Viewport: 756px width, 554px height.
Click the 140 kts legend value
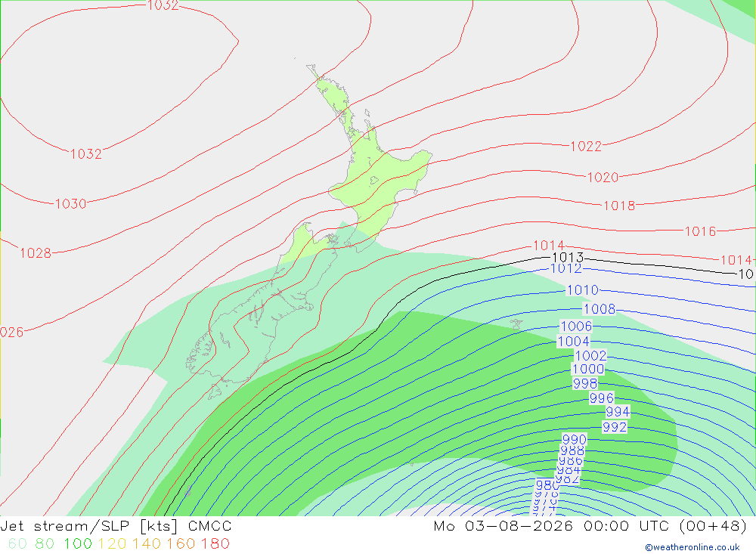[x=147, y=543]
